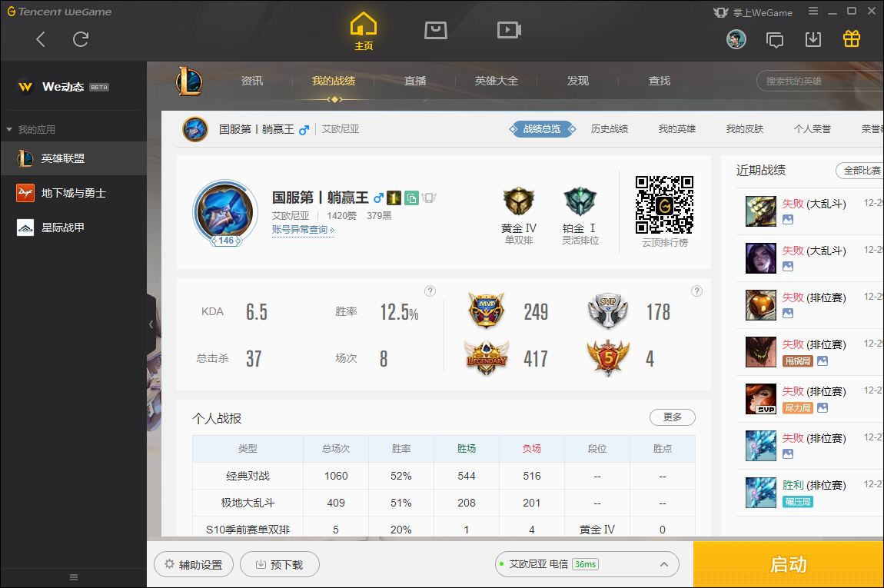Click the user avatar in the top bar
884x588 pixels.
point(736,39)
